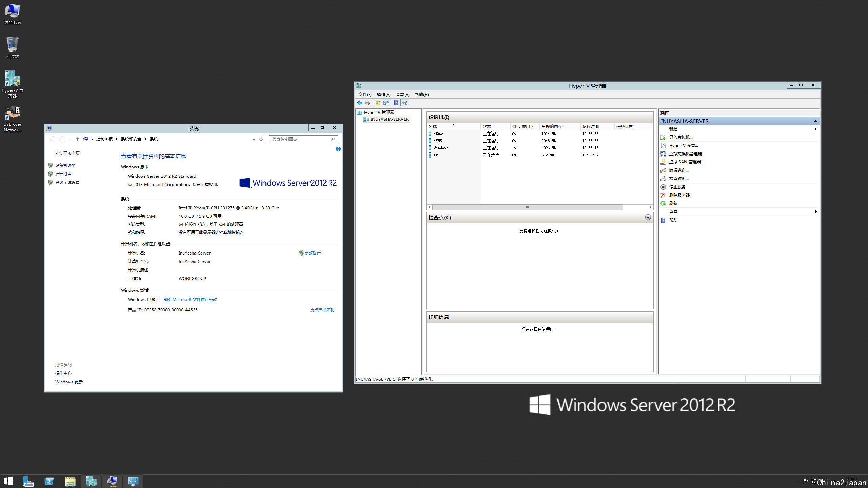The image size is (868, 488).
Task: Open 远程设置 link
Action: click(63, 174)
